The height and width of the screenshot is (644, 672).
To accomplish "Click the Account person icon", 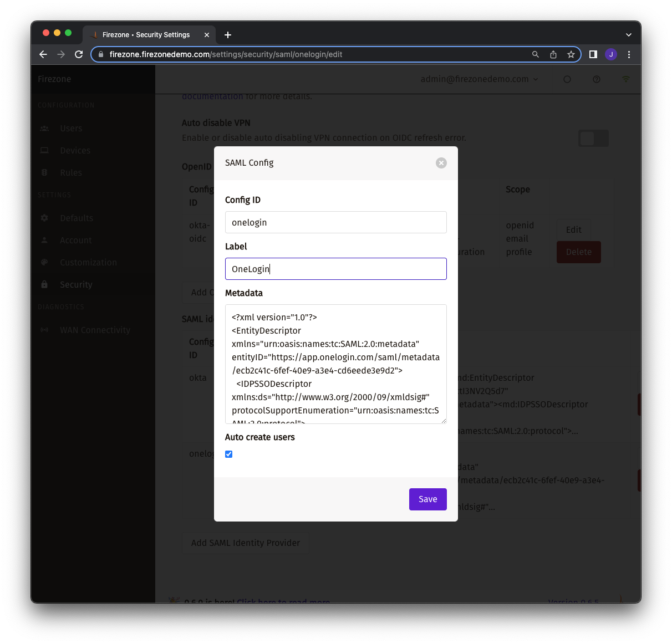I will (44, 241).
